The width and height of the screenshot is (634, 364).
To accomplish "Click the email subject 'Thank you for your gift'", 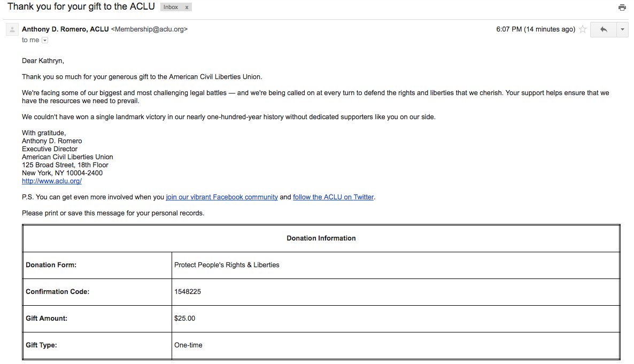I will click(81, 6).
